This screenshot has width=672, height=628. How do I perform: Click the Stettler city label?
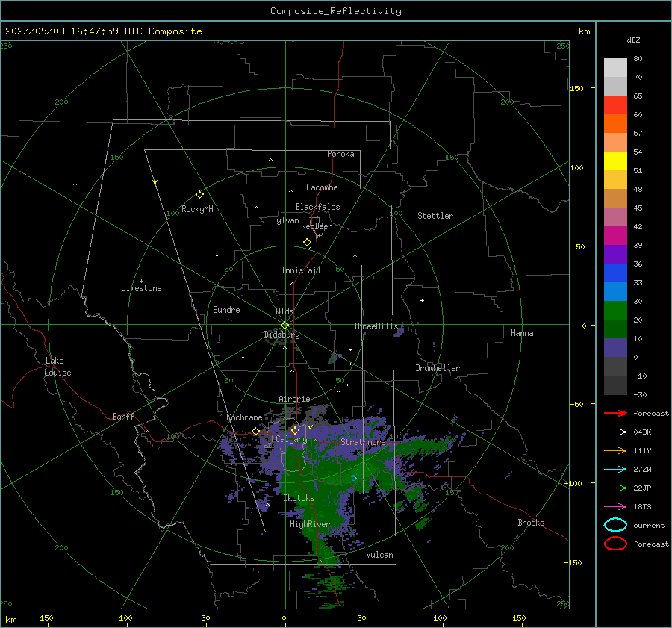coord(435,216)
